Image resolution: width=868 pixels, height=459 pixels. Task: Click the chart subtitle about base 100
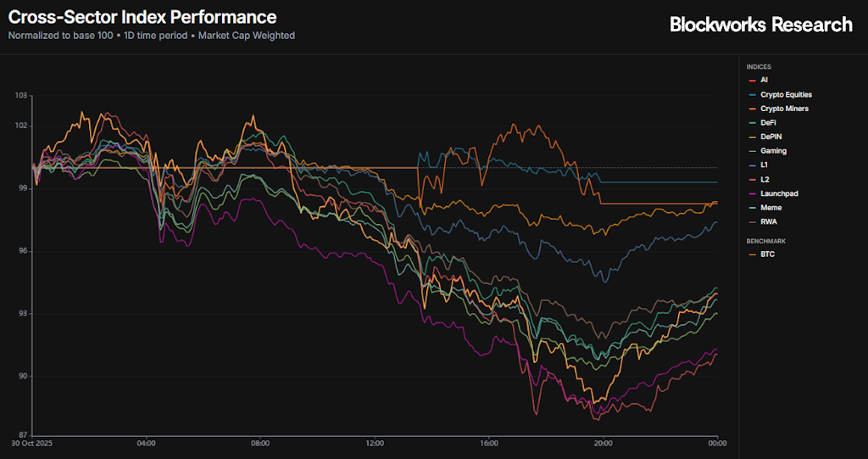click(x=152, y=36)
